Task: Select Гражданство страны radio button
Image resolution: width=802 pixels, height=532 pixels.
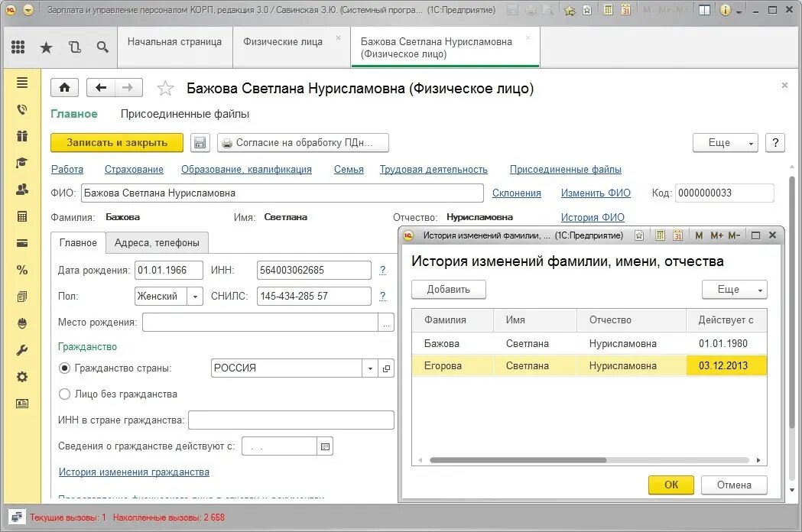Action: tap(64, 368)
